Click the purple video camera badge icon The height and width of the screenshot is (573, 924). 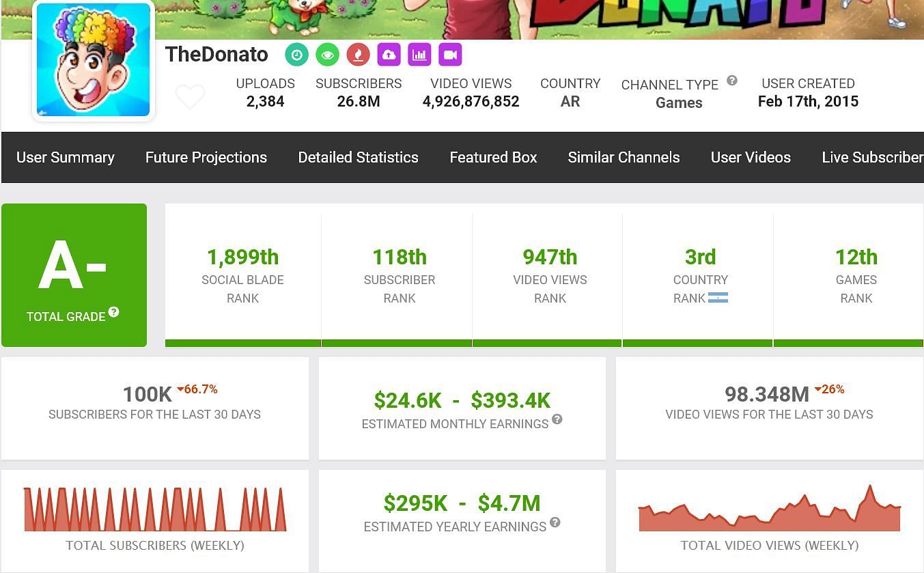(450, 55)
